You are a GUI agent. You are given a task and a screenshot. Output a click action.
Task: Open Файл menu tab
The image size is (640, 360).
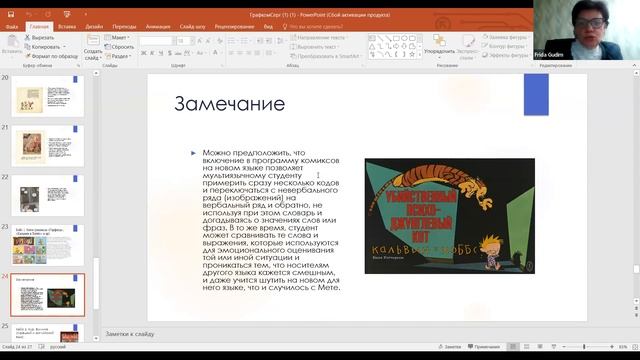click(x=12, y=27)
